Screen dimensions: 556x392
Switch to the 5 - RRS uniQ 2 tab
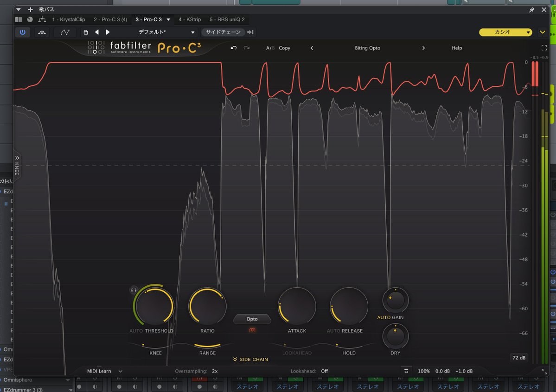tap(227, 19)
